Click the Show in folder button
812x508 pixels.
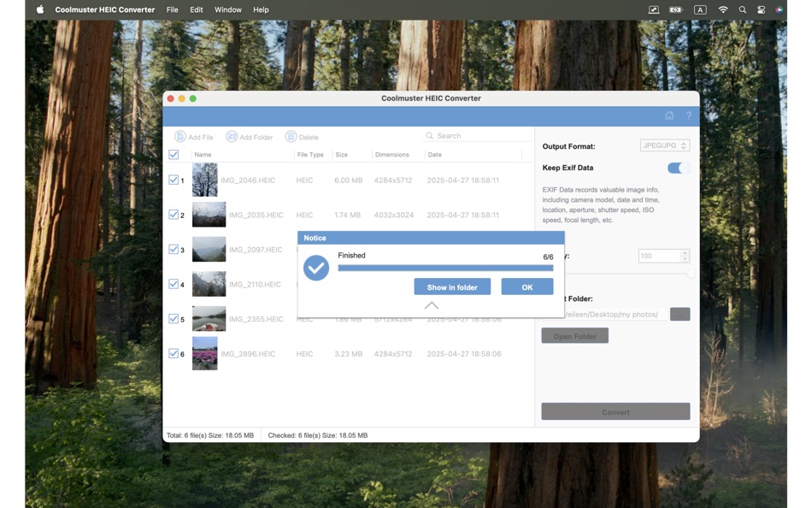click(x=452, y=286)
